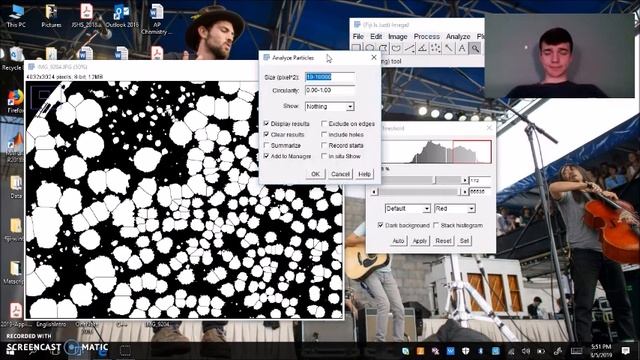Open the Show dropdown set to Nothing
Image resolution: width=640 pixels, height=360 pixels.
point(330,107)
